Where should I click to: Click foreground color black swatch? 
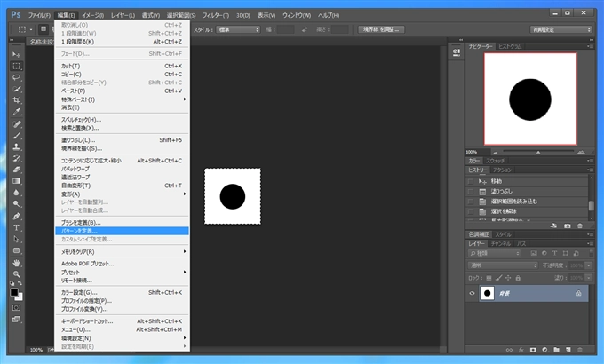pyautogui.click(x=14, y=292)
